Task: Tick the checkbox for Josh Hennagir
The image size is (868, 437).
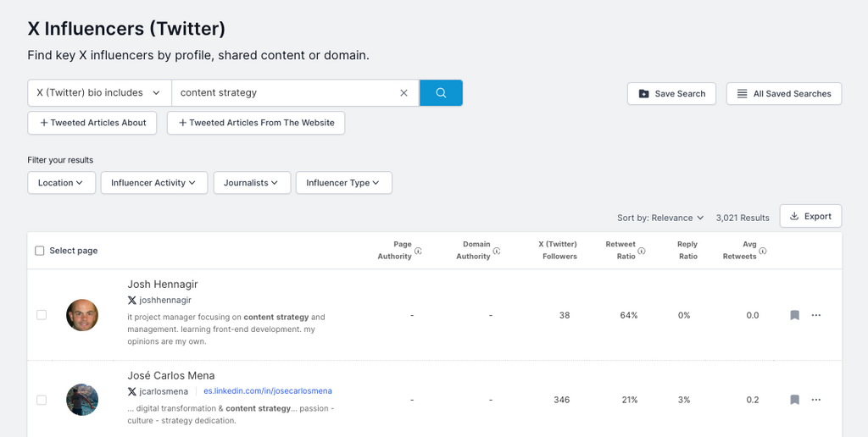Action: (42, 315)
